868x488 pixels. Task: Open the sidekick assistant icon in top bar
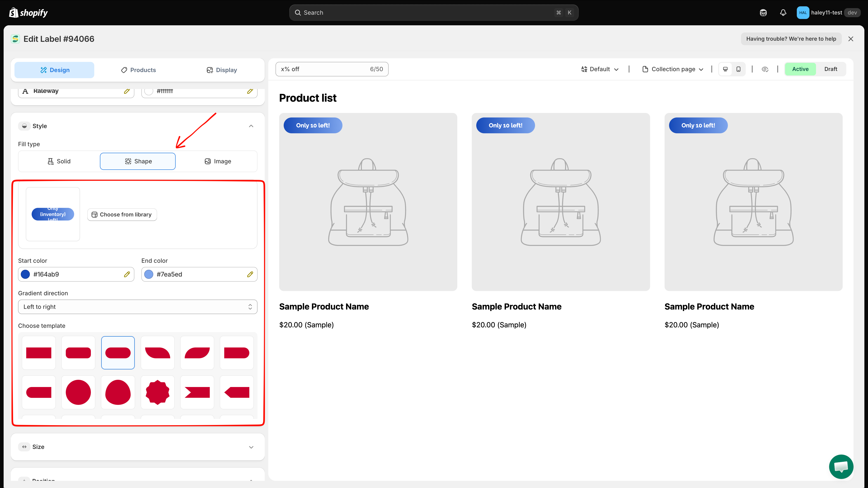(x=763, y=13)
